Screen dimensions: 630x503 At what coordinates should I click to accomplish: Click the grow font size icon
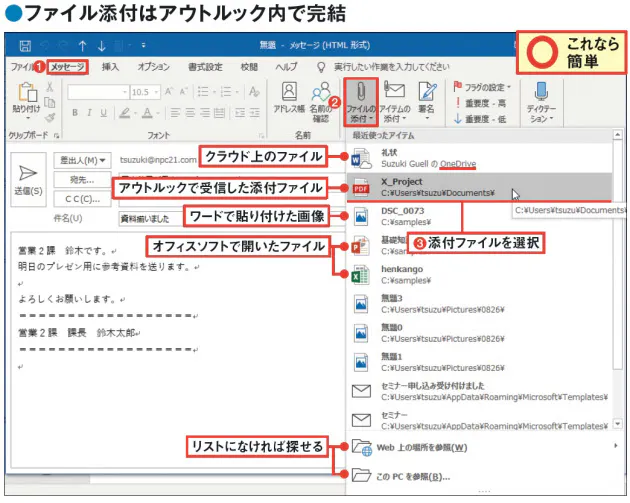169,92
